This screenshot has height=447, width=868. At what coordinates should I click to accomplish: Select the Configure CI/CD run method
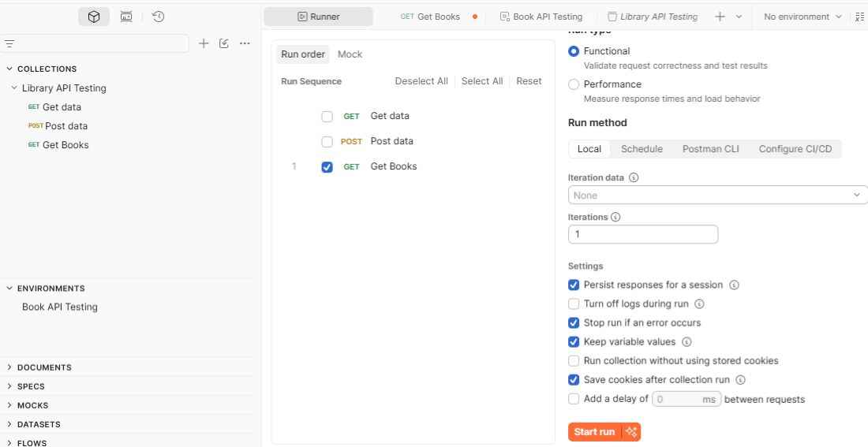point(795,149)
